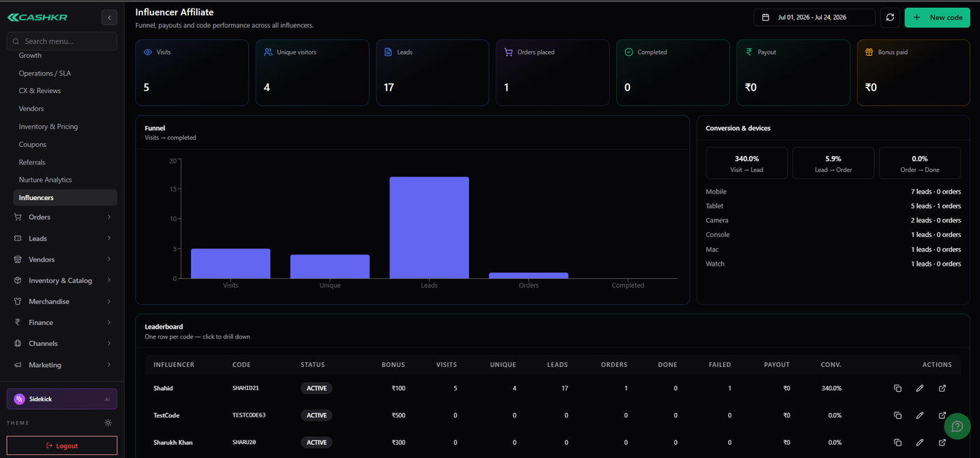Screen dimensions: 980x458
Task: Focus the Search menu field
Action: [62, 41]
